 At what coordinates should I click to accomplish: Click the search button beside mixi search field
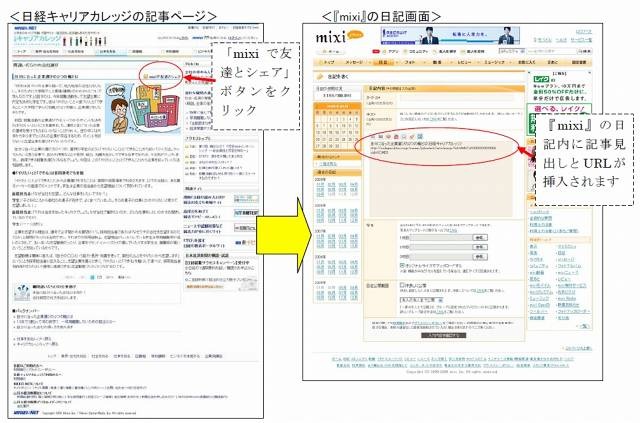pyautogui.click(x=584, y=51)
